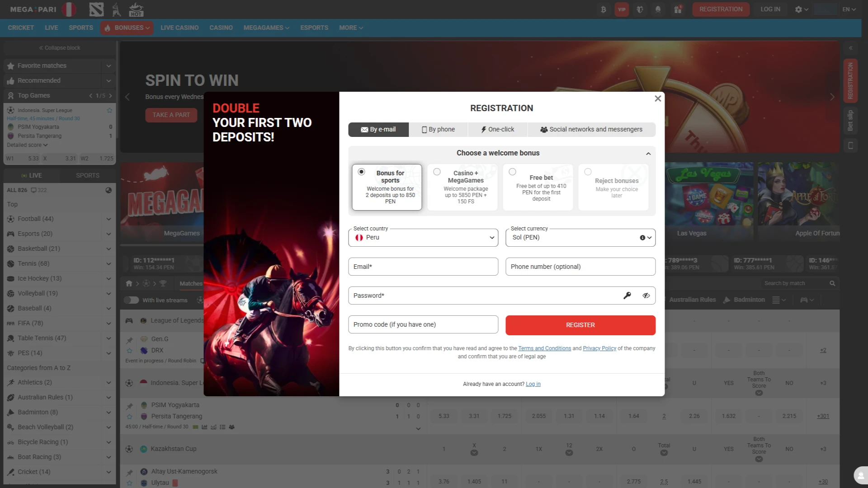Expand Football (44) in sports list
This screenshot has width=868, height=488.
[108, 219]
